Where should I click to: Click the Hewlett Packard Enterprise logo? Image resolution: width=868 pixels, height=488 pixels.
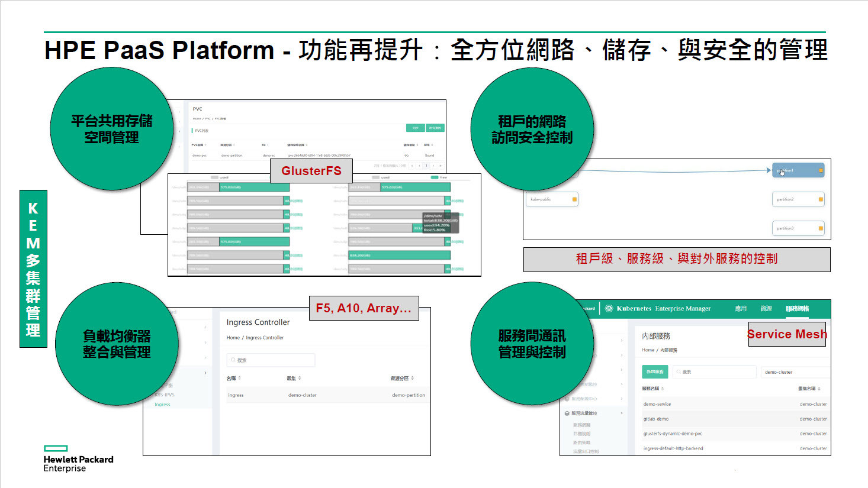(78, 459)
